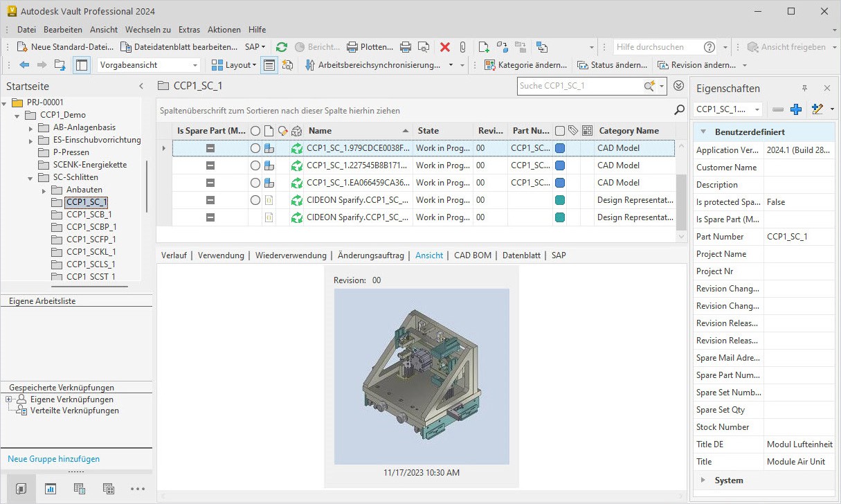Toggle spare part checkbox for CCP1_SC_1.EA066459 row
841x504 pixels.
[210, 183]
